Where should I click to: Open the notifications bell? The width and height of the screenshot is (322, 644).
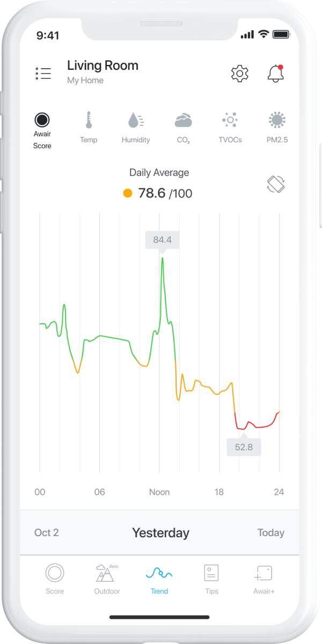click(x=275, y=74)
